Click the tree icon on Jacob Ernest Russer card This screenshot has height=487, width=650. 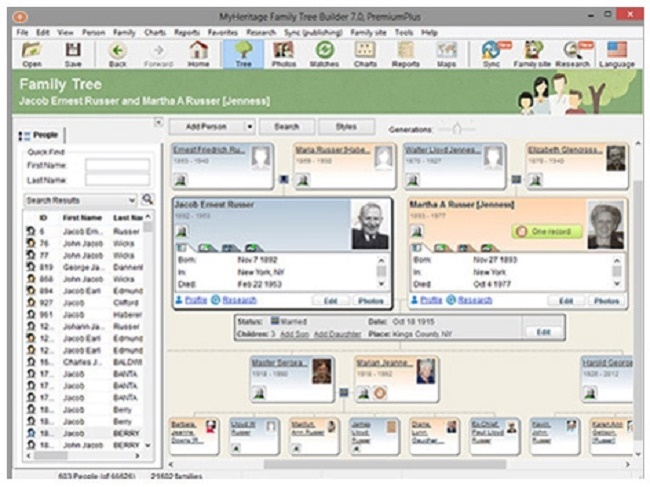pyautogui.click(x=182, y=231)
